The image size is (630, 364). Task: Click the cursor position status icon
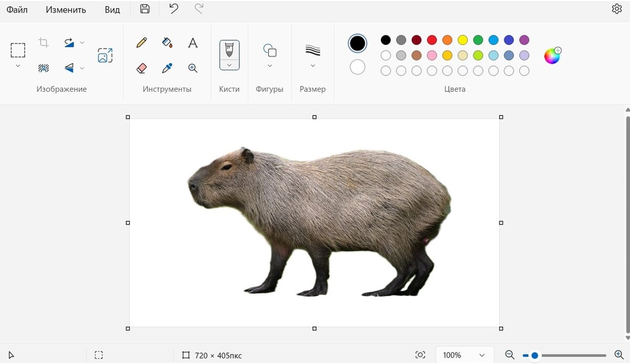click(12, 355)
